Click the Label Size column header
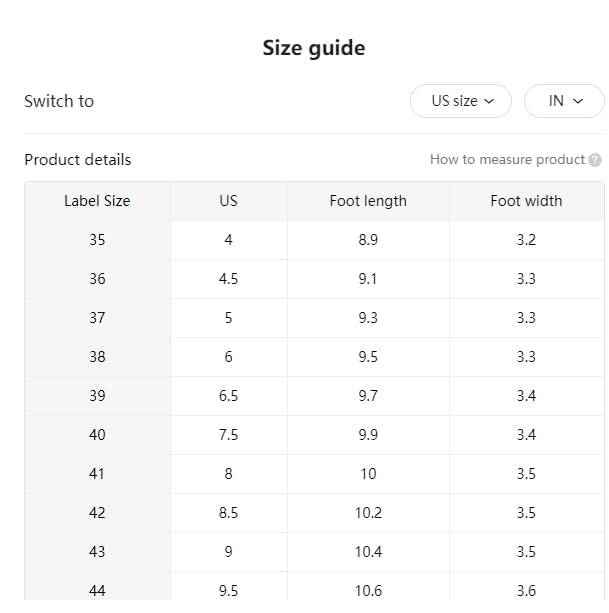The image size is (609, 613). (x=97, y=201)
